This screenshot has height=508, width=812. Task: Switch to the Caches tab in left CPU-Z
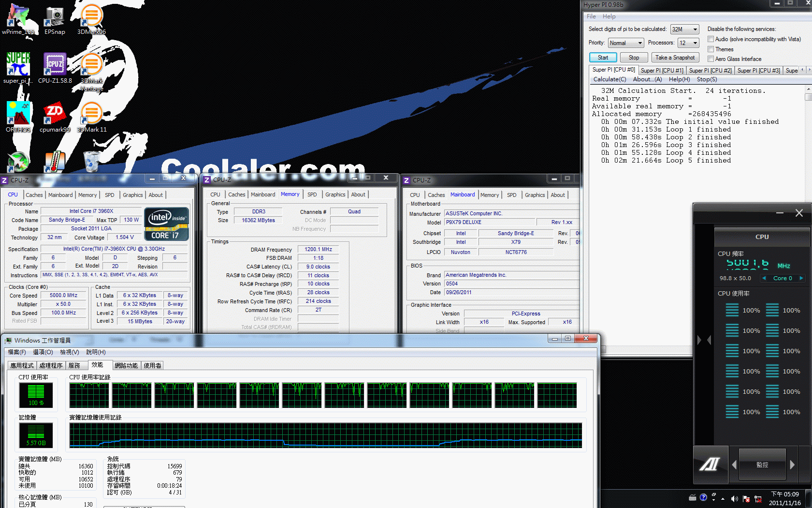point(34,195)
